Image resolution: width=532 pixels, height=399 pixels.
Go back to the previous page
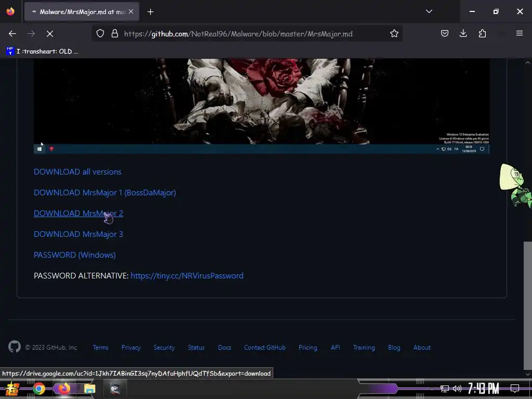click(x=12, y=34)
